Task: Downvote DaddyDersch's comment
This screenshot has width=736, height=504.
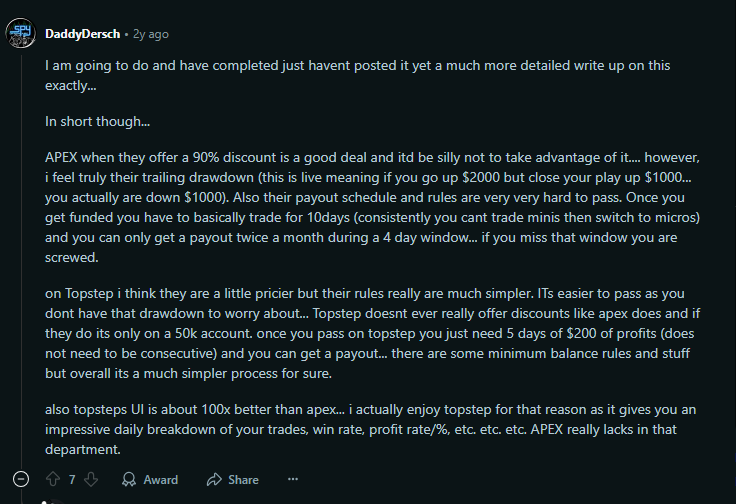Action: click(x=91, y=480)
